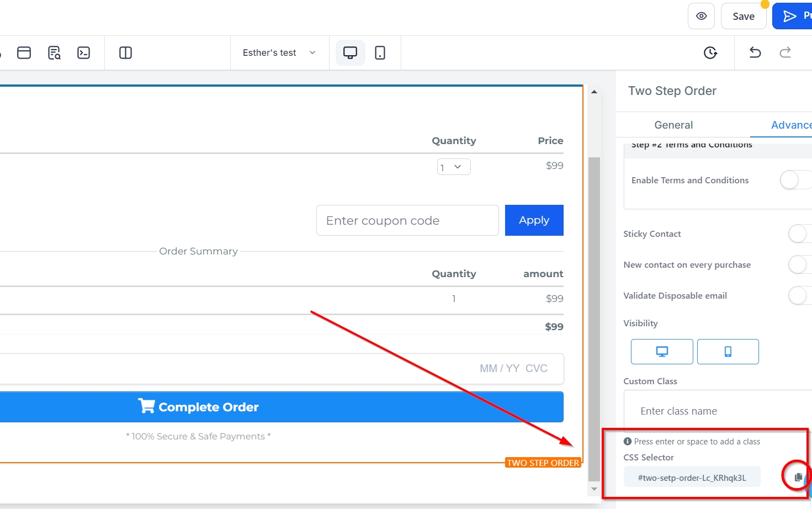Enable Terms and Conditions toggle
The height and width of the screenshot is (509, 812).
(795, 180)
